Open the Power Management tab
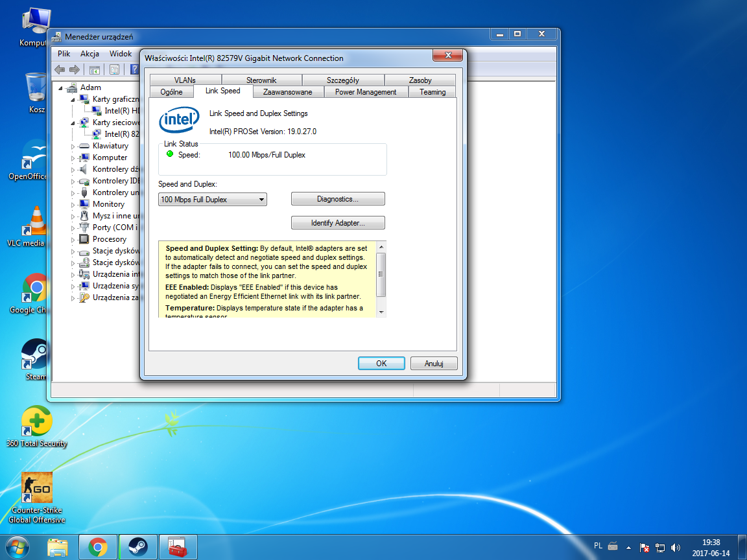 365,92
